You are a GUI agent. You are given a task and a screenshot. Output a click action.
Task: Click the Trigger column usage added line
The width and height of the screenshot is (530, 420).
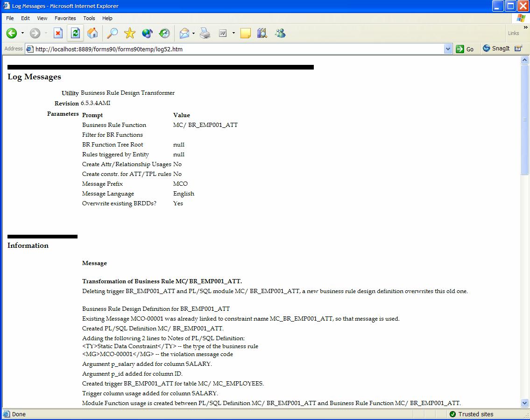[x=150, y=393]
